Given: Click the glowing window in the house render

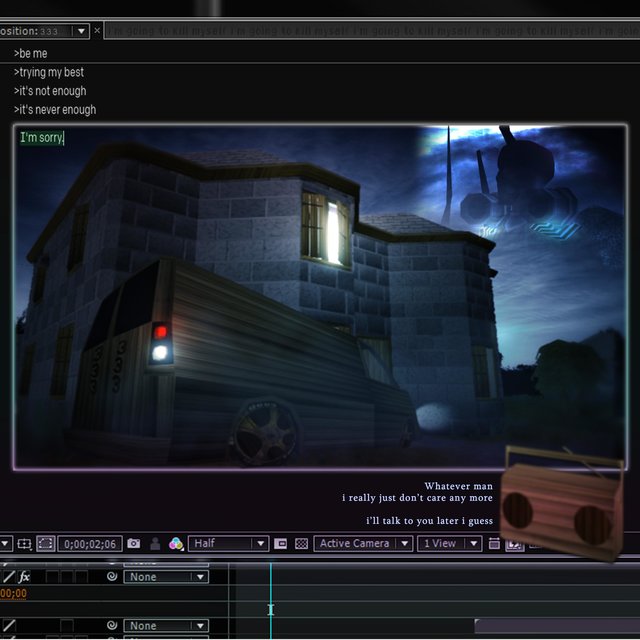Looking at the screenshot, I should [x=333, y=233].
